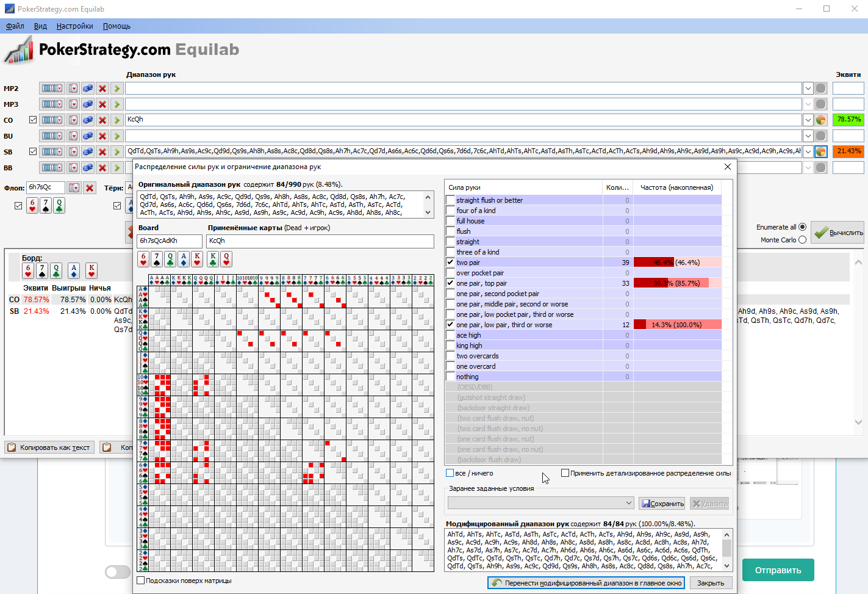
Task: Open the Файл menu
Action: (15, 26)
